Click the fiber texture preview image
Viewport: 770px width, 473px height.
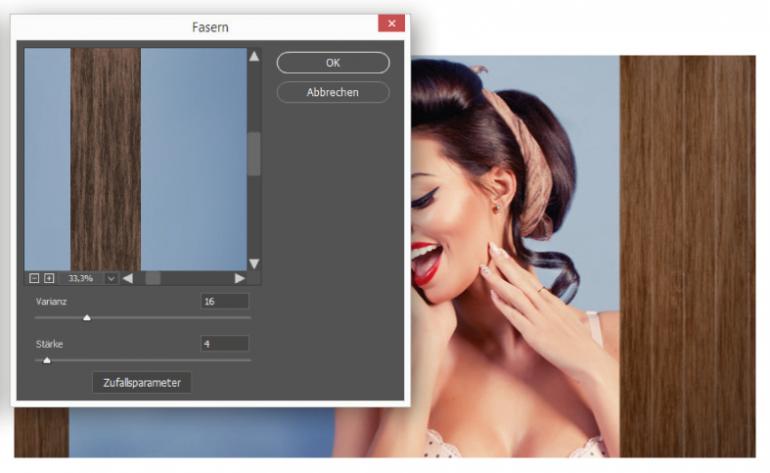pyautogui.click(x=136, y=159)
